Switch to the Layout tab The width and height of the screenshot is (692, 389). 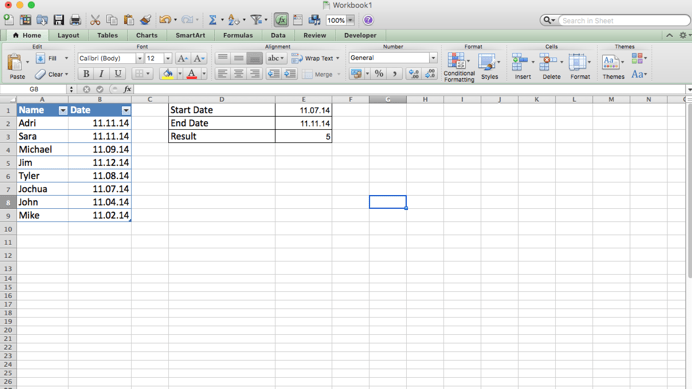(x=68, y=35)
